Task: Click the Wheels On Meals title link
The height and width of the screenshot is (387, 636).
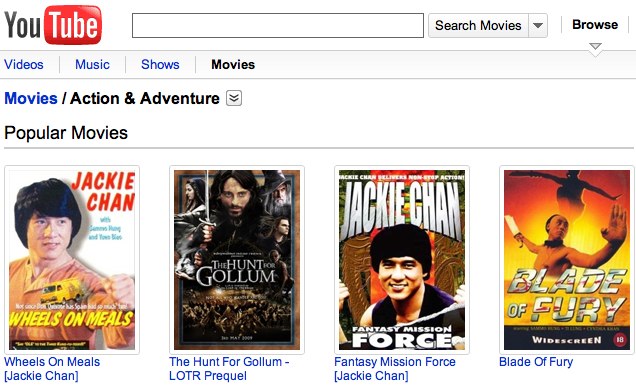Action: (52, 369)
